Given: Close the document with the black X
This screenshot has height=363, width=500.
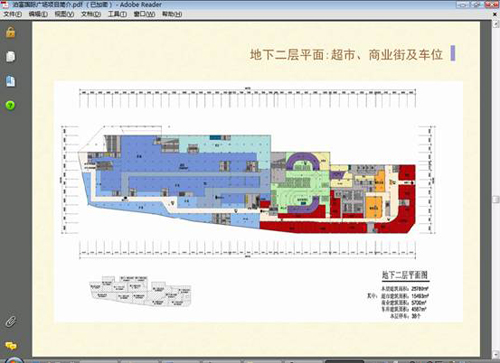Looking at the screenshot, I should coord(495,14).
